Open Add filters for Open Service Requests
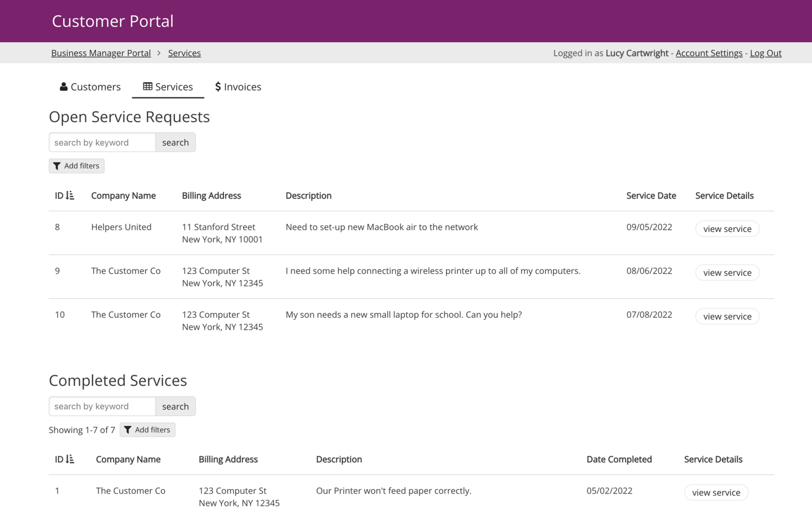The image size is (812, 512). point(76,166)
